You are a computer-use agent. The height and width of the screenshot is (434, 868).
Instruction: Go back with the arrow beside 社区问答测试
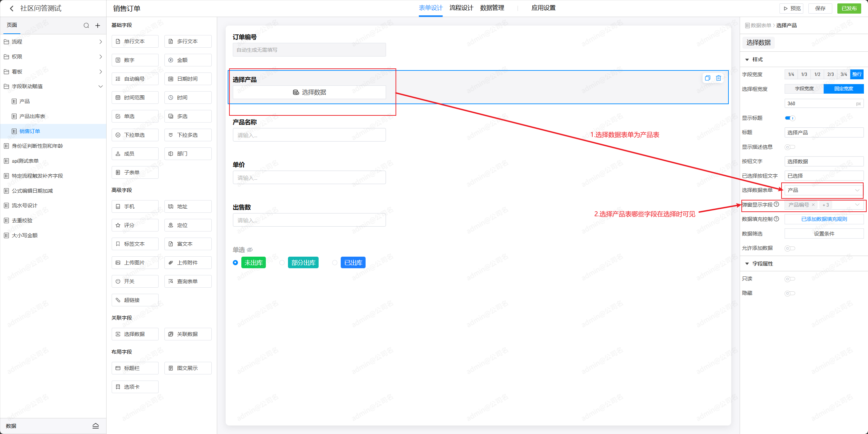[x=12, y=9]
